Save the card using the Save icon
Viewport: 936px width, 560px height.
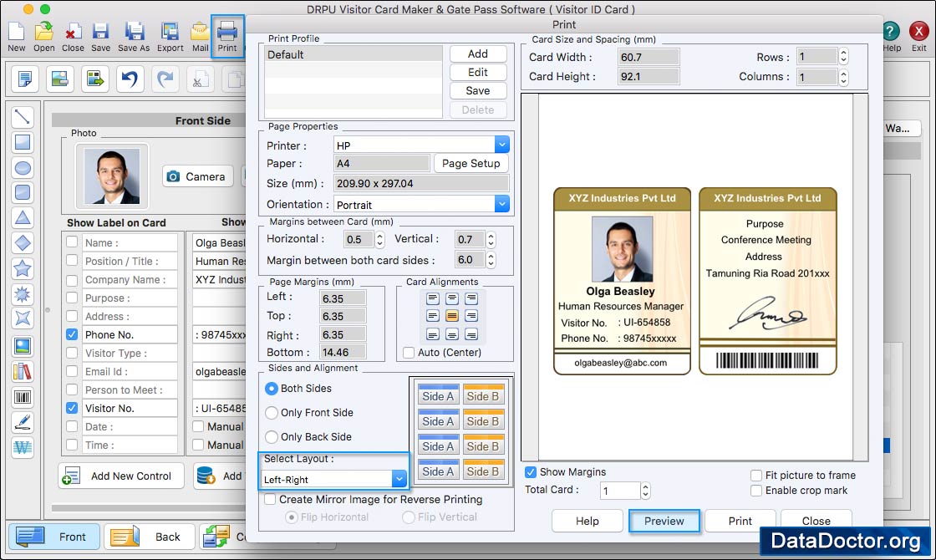coord(100,37)
